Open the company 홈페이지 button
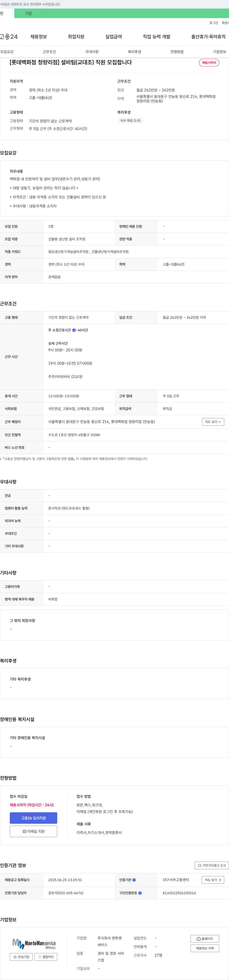This screenshot has width=229, height=980. (x=205, y=939)
